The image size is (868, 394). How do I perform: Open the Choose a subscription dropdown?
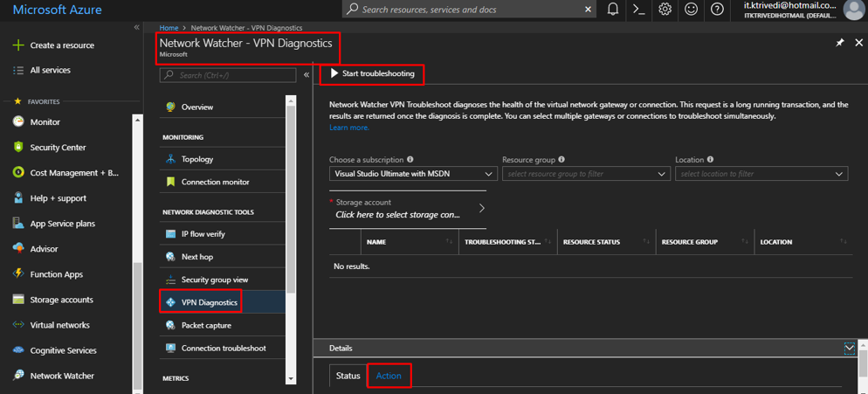pyautogui.click(x=413, y=174)
